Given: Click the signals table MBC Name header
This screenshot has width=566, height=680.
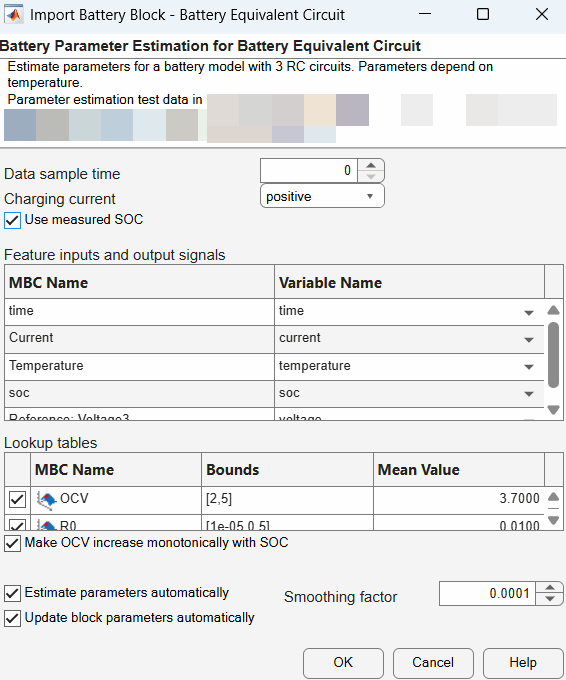Looking at the screenshot, I should (139, 282).
